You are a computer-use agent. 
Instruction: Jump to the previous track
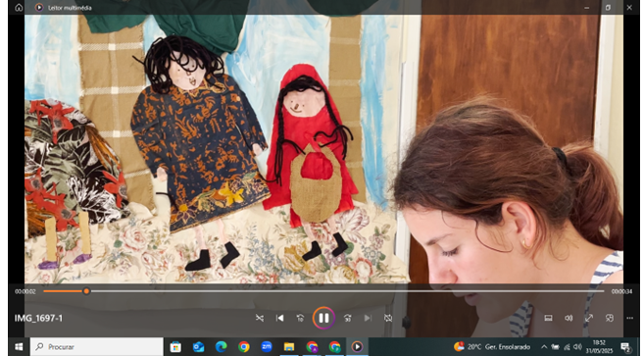click(x=279, y=318)
